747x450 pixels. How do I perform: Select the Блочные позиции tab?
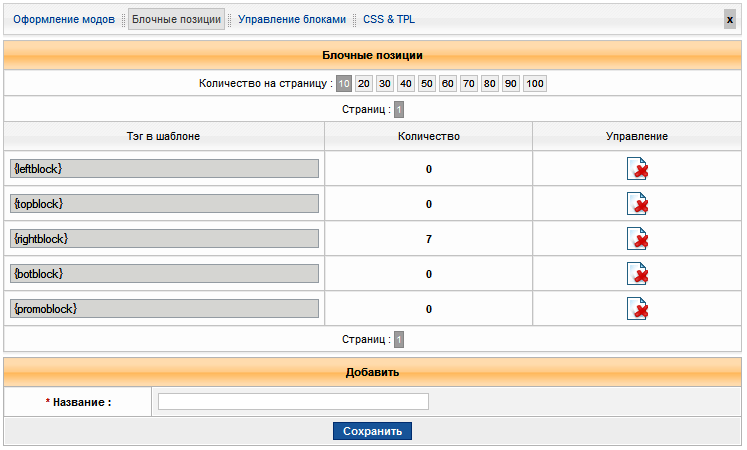(x=177, y=19)
